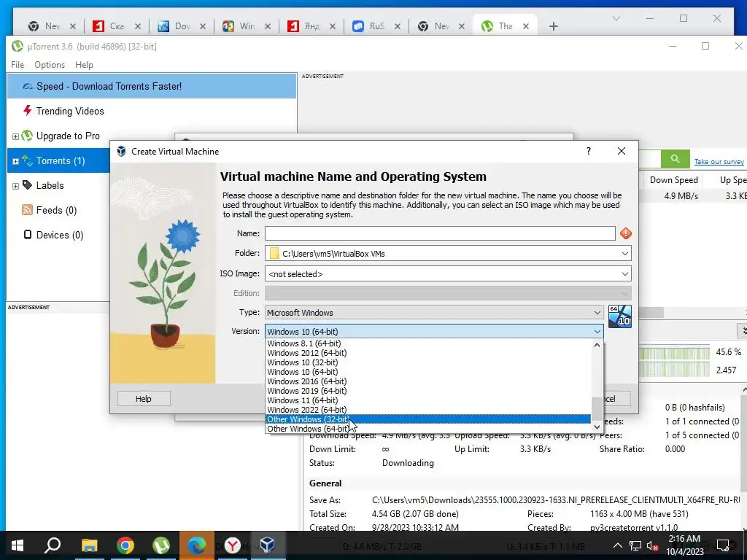Open File Explorer from taskbar
The width and height of the screenshot is (747, 560).
tap(89, 545)
